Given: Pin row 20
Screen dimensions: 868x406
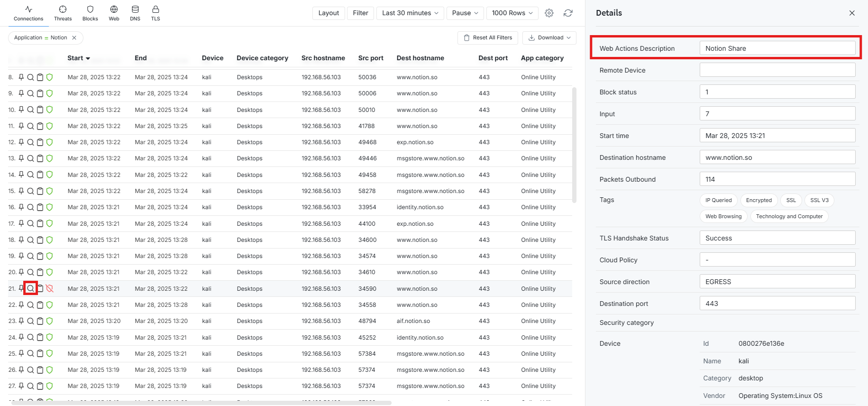Looking at the screenshot, I should (x=21, y=272).
